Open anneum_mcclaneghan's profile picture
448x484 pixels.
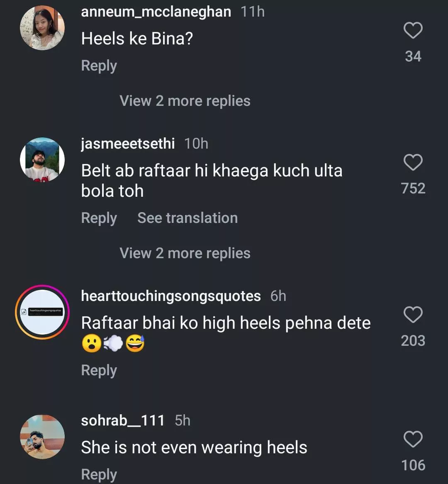(x=42, y=28)
